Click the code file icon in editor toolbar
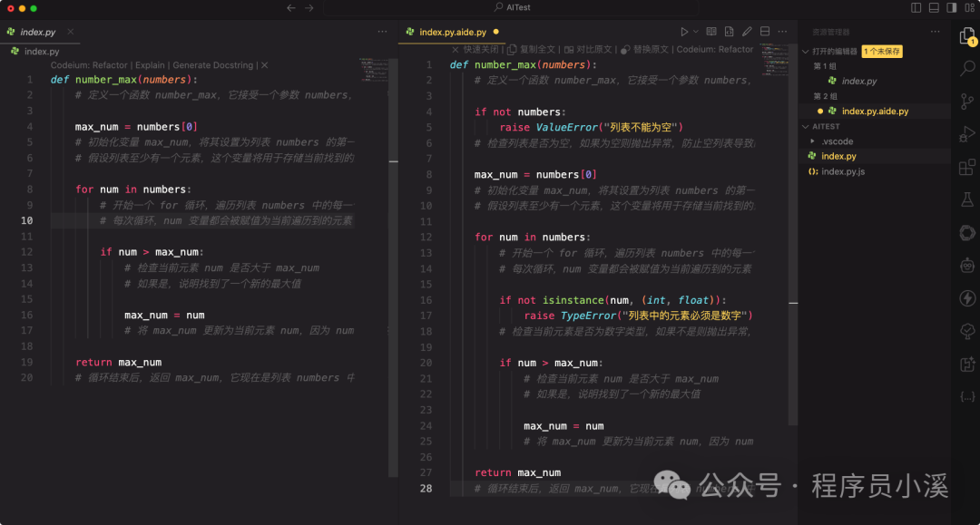The image size is (980, 525). tap(729, 31)
